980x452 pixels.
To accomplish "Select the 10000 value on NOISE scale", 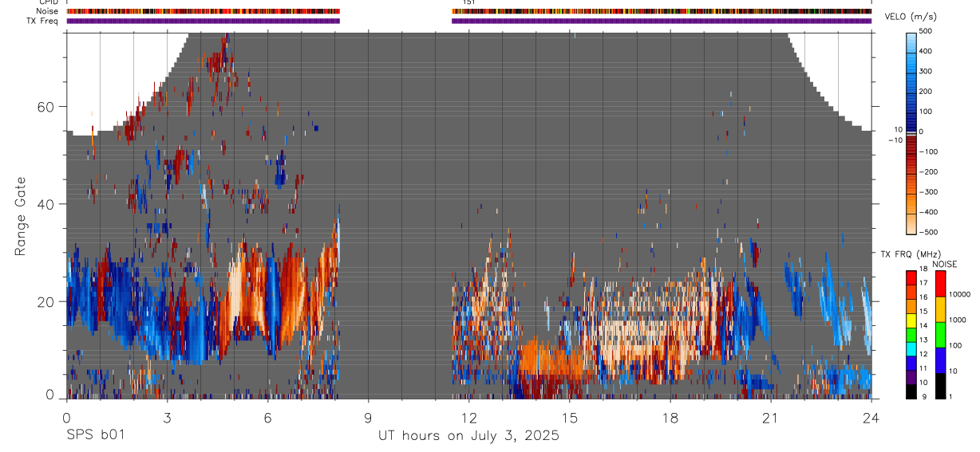I will coord(959,294).
